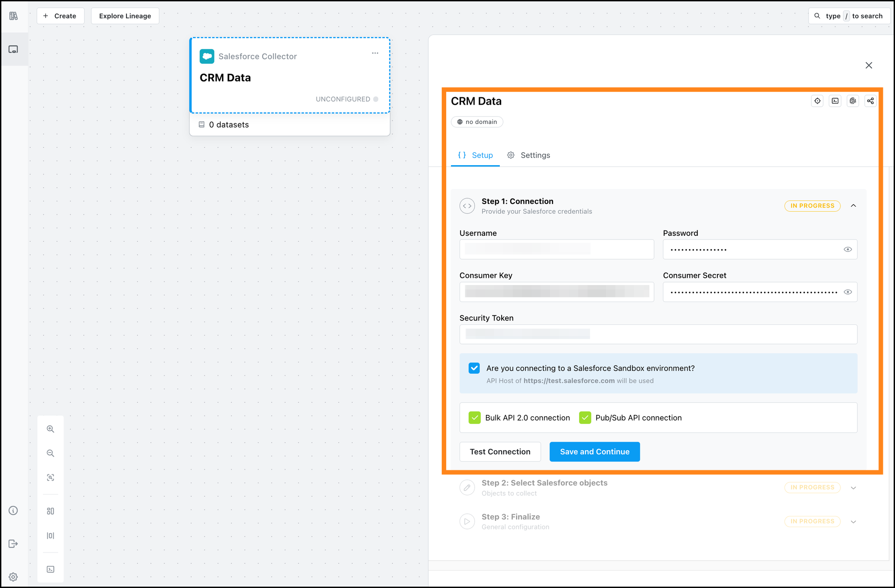Screen dimensions: 895x588
Task: Click the share icon in CRM Data header
Action: coord(870,101)
